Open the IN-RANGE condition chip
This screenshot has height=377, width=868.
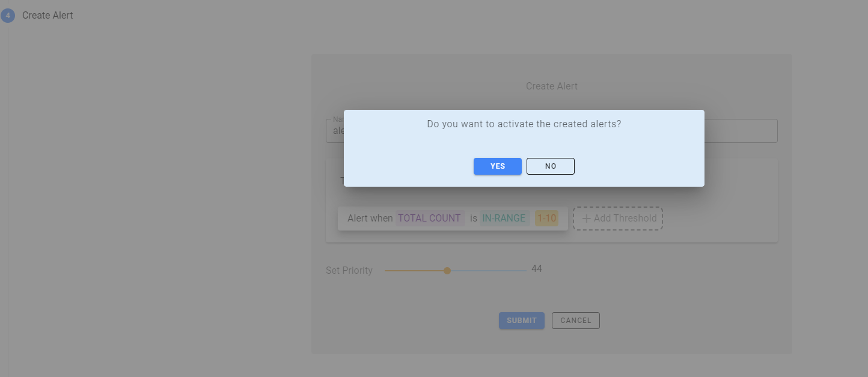tap(504, 219)
